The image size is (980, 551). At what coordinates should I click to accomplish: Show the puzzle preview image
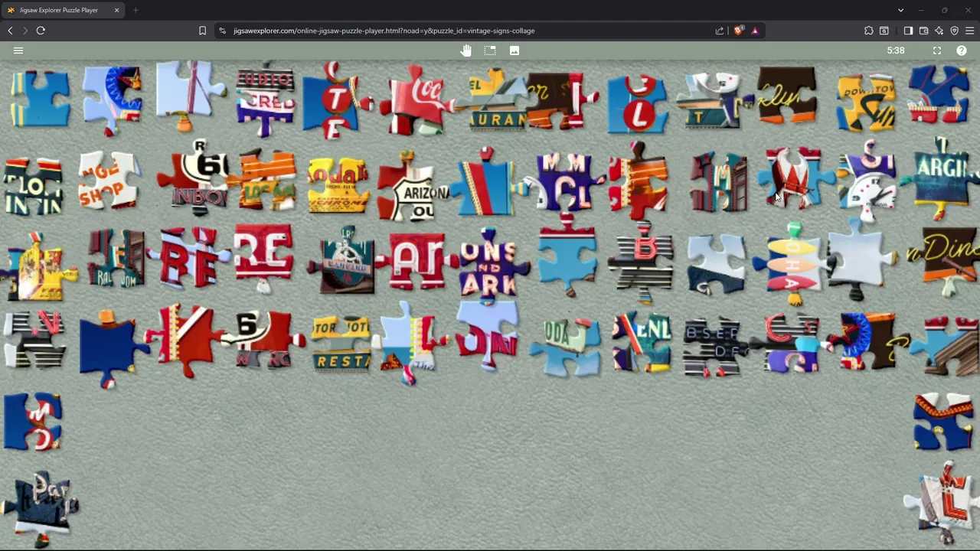[514, 51]
